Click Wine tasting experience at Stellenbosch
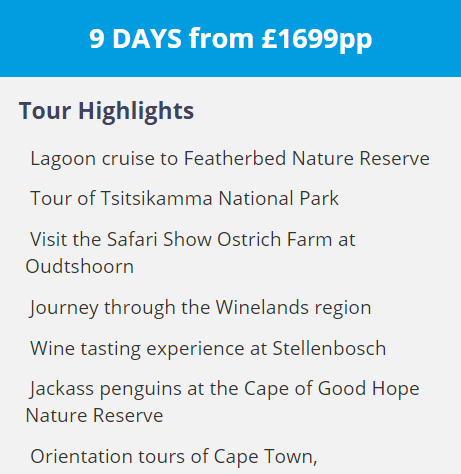This screenshot has height=474, width=461. click(x=208, y=349)
